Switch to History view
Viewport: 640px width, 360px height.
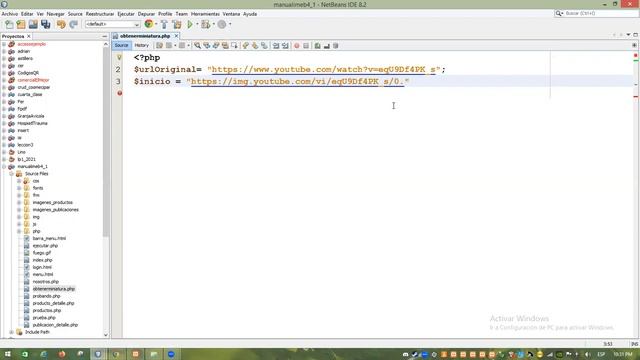point(141,45)
